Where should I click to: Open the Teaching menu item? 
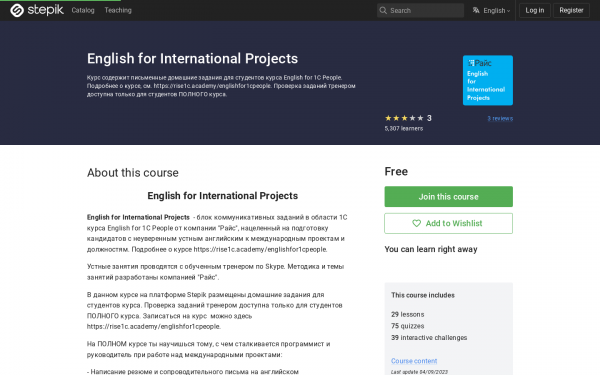(118, 10)
